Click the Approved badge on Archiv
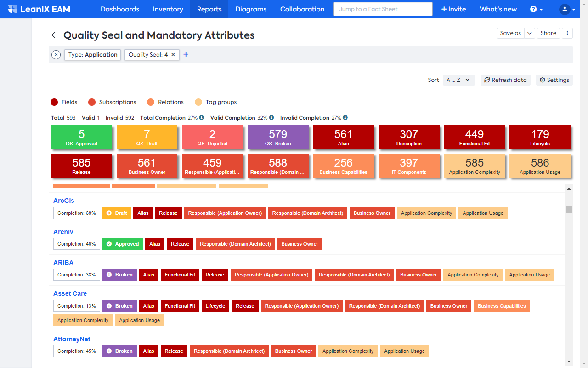This screenshot has height=368, width=588. point(123,244)
